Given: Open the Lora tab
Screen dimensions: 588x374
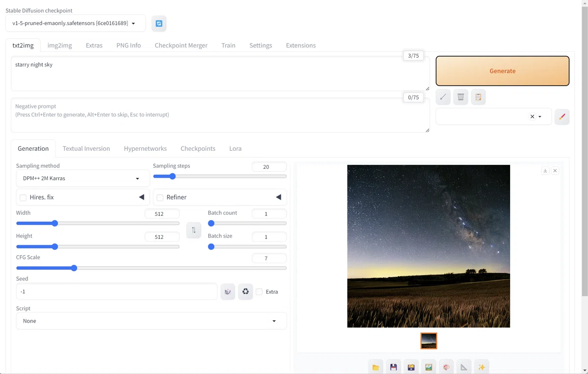Looking at the screenshot, I should 235,148.
